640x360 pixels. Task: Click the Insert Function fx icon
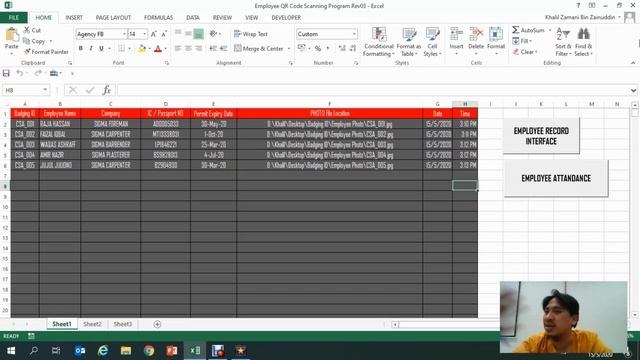coord(107,90)
